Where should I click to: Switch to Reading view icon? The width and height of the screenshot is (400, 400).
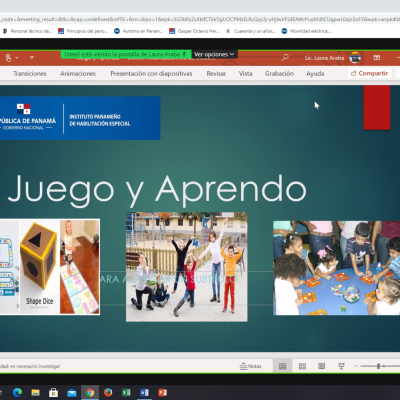tap(322, 366)
